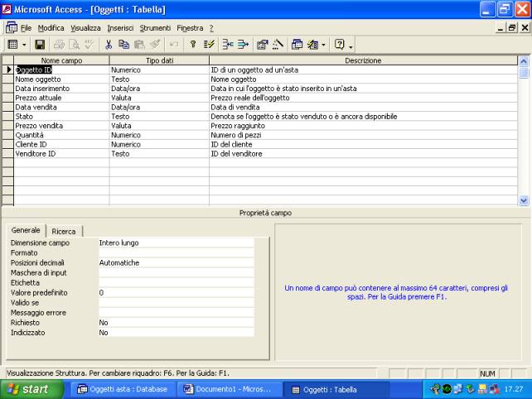Switch to Documento1 Word taskbar button
Screen dimensions: 532x399
click(x=228, y=389)
